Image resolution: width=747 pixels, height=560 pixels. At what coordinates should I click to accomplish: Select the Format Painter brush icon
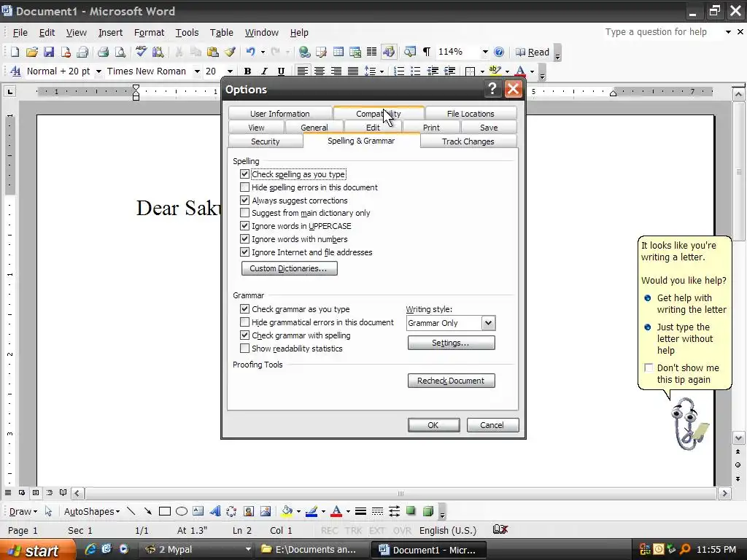point(230,52)
